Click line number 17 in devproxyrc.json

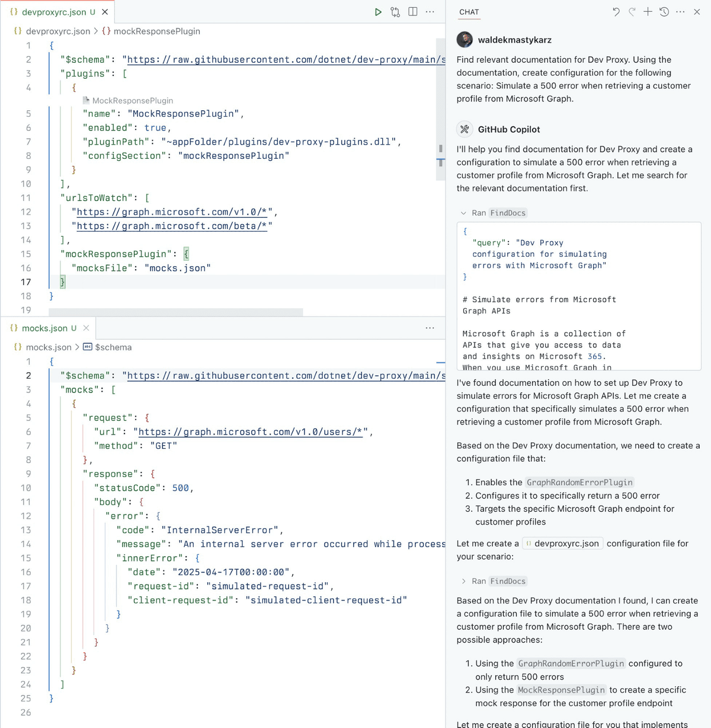click(26, 282)
